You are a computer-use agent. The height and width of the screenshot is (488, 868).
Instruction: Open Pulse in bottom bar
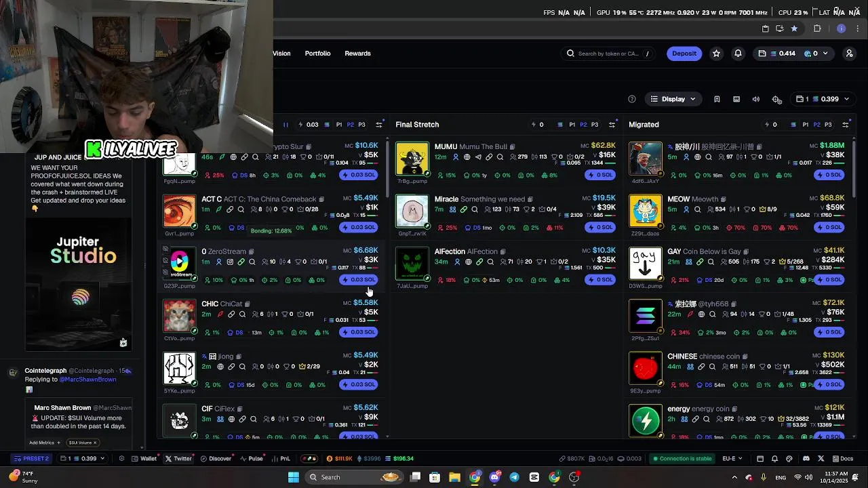click(x=251, y=458)
